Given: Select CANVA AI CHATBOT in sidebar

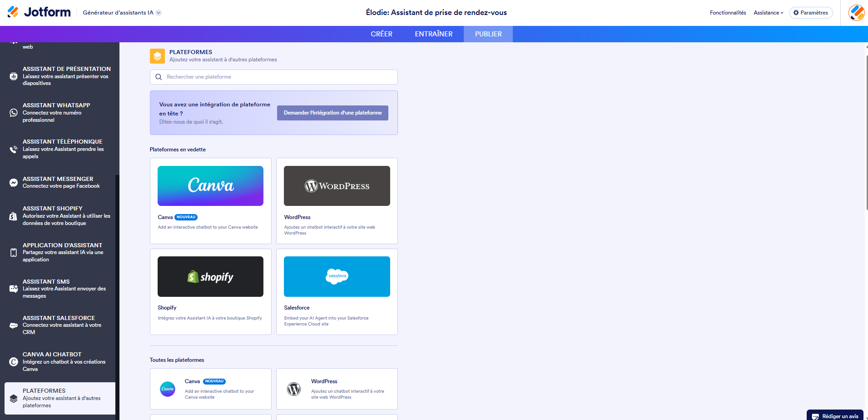Looking at the screenshot, I should point(60,361).
